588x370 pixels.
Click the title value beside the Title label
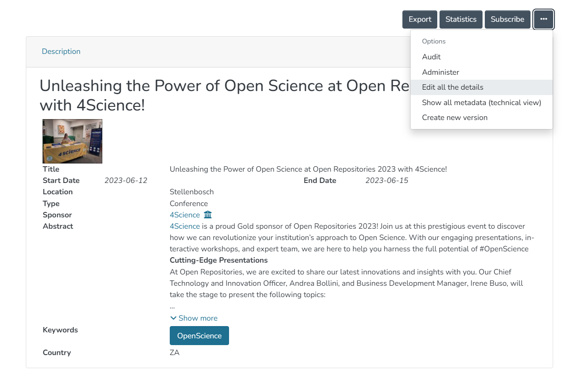[308, 169]
